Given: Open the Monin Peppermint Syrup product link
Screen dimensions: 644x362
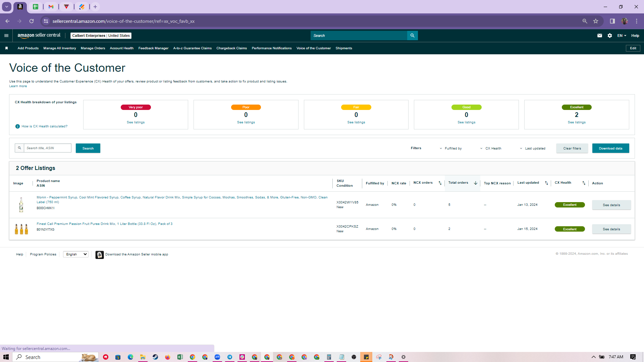Looking at the screenshot, I should point(182,200).
